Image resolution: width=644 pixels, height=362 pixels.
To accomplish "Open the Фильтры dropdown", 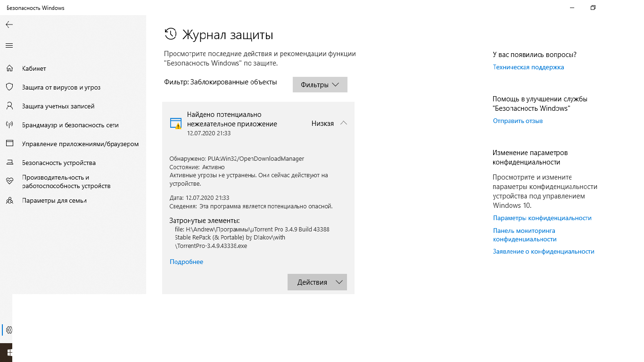I will [320, 85].
